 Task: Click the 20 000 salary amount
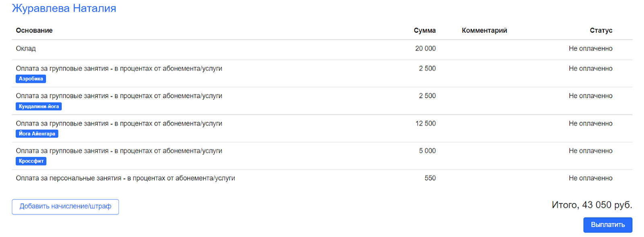coord(425,49)
